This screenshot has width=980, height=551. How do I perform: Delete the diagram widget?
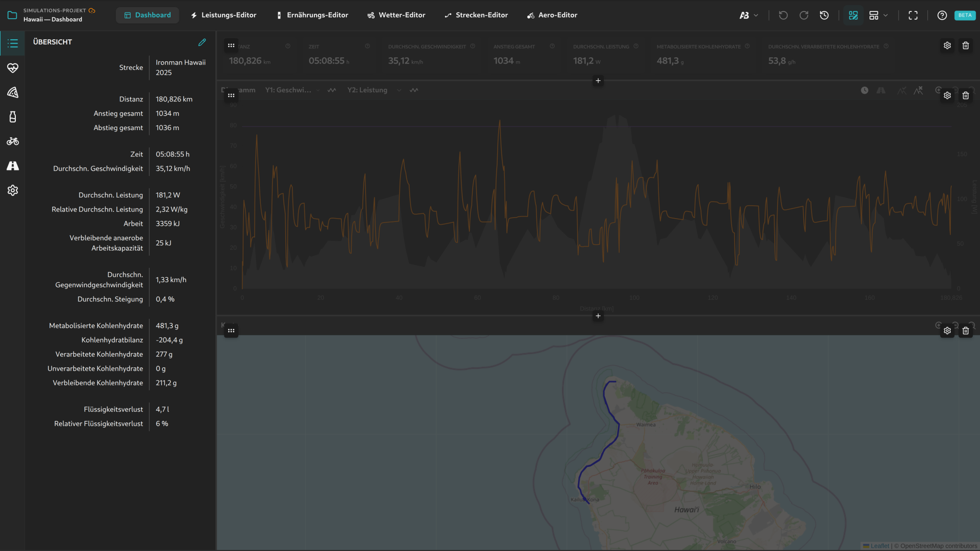tap(966, 95)
